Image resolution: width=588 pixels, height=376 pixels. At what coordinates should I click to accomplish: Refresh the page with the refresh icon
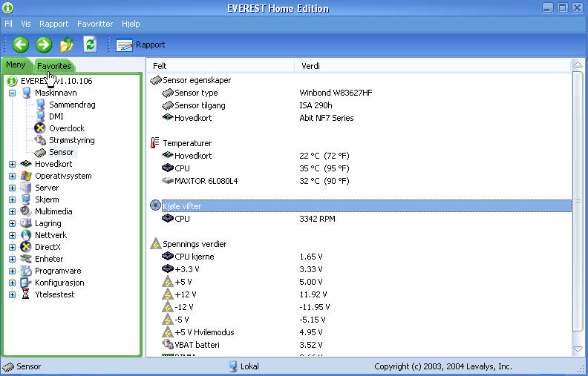click(90, 44)
